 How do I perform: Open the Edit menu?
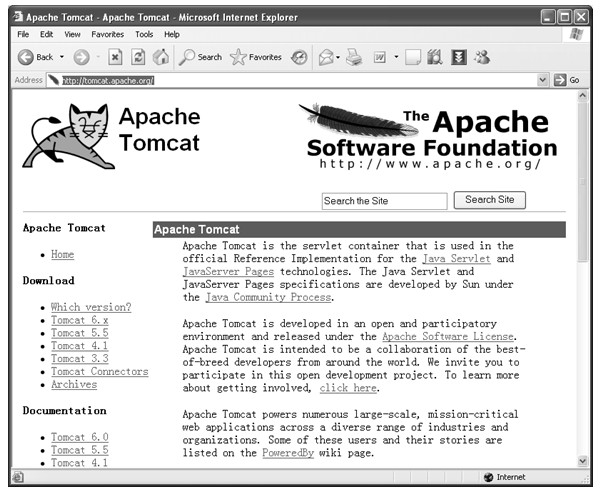pyautogui.click(x=46, y=34)
